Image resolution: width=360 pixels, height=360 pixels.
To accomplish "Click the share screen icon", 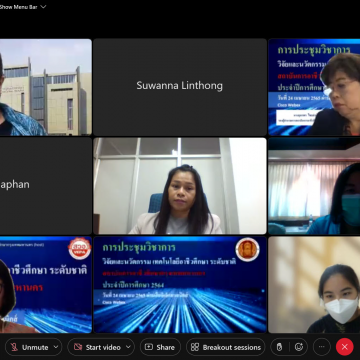I will pos(149,347).
